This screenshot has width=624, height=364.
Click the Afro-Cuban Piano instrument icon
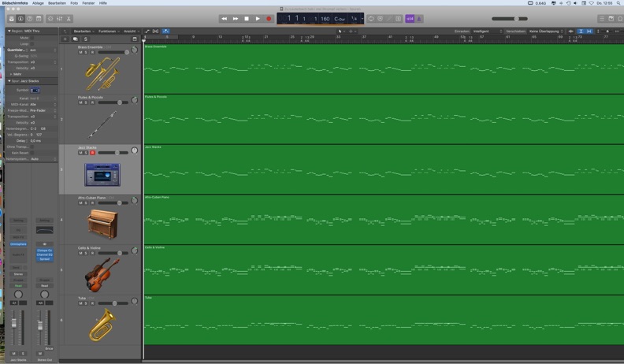tap(102, 224)
